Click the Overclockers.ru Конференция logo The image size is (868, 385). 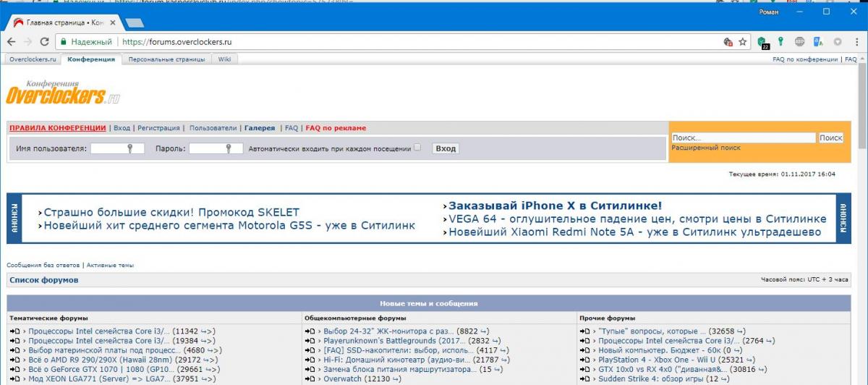63,93
